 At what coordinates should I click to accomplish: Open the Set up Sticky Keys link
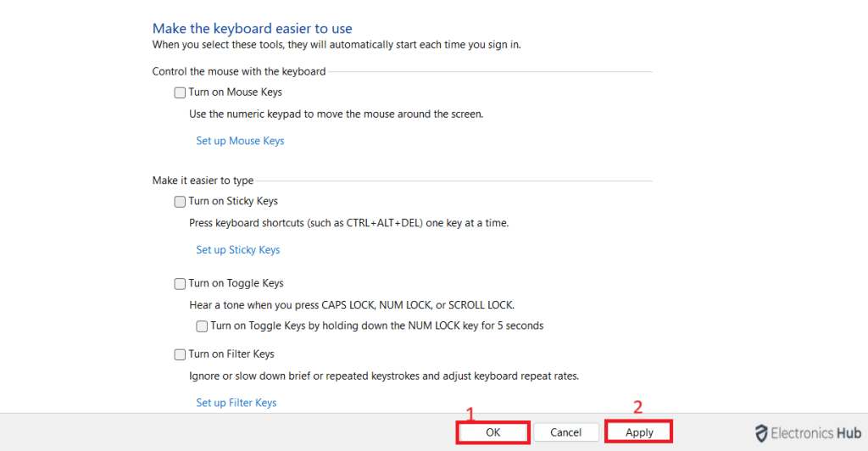click(x=237, y=250)
